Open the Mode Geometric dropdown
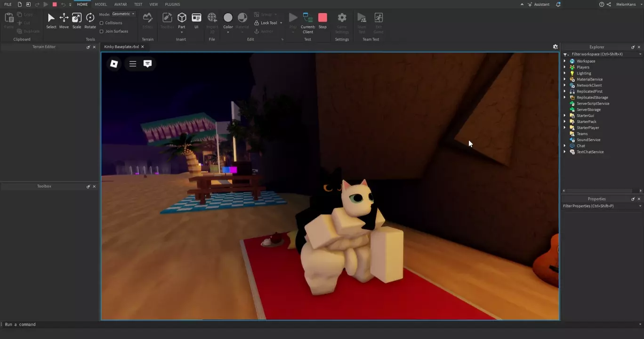The width and height of the screenshot is (644, 339). tap(123, 14)
